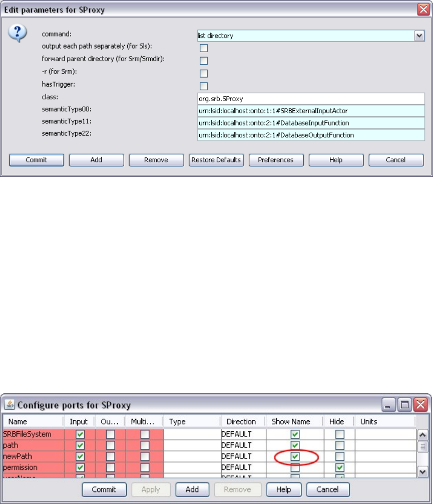433x504 pixels.
Task: Toggle Input checkbox for path port
Action: click(x=80, y=445)
